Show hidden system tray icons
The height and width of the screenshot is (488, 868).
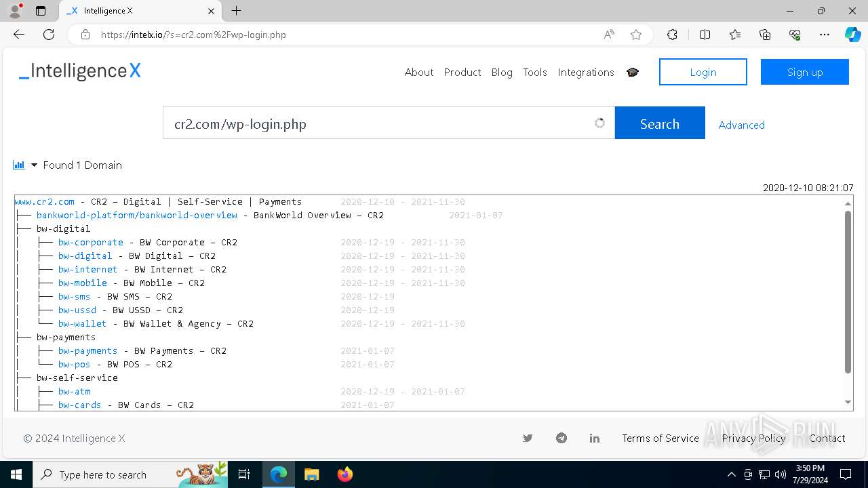pos(731,474)
